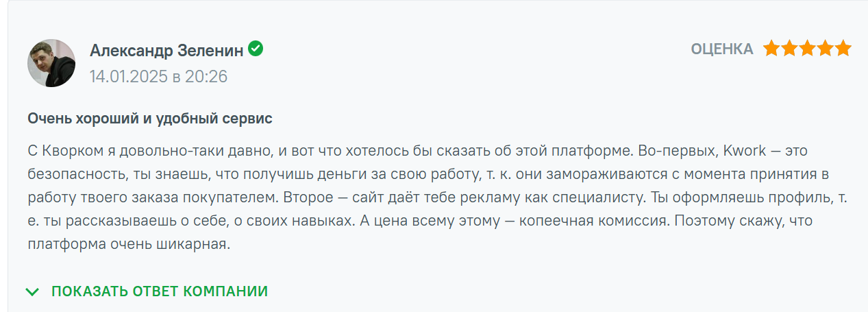
Task: Click the green verified checkmark badge
Action: click(256, 49)
